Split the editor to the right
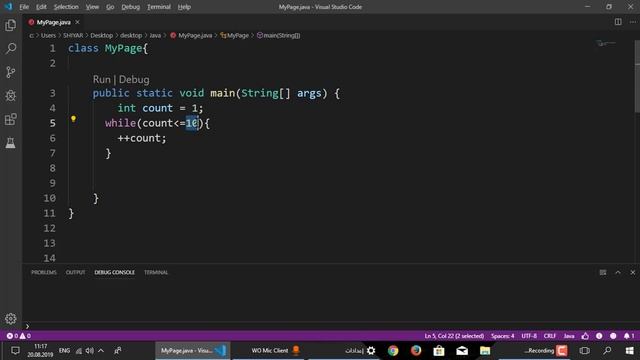 coord(618,22)
